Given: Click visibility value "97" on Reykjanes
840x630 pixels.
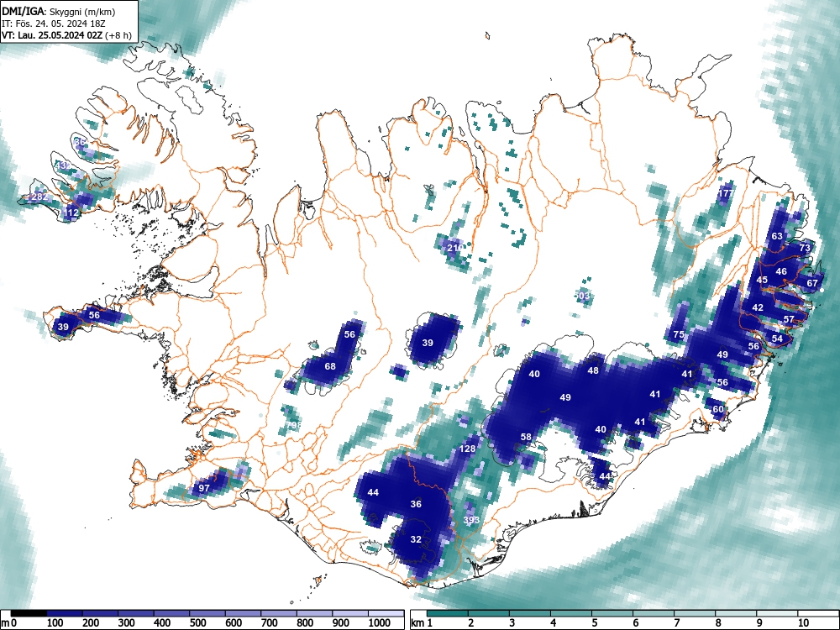Looking at the screenshot, I should tap(204, 488).
